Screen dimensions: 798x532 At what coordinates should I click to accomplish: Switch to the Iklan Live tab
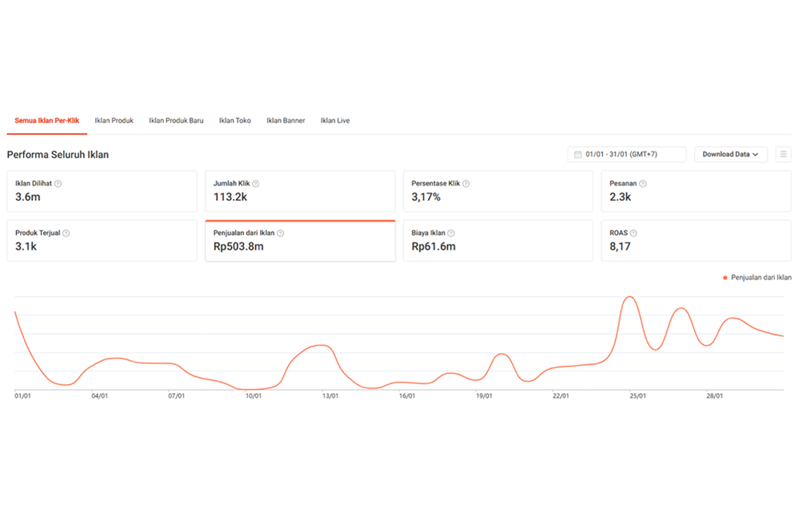click(x=335, y=121)
